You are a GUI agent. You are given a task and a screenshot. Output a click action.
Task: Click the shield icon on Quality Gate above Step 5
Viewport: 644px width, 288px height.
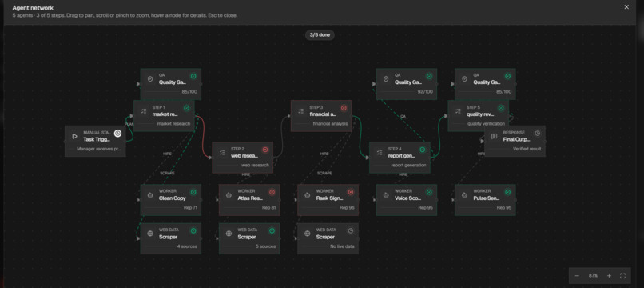(x=464, y=79)
